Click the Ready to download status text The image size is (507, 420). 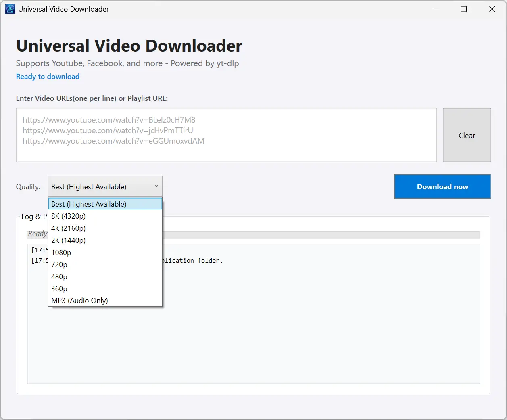(x=48, y=77)
